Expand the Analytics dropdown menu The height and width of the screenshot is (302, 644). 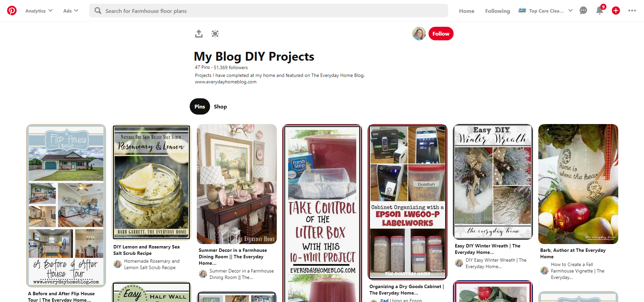click(x=39, y=11)
